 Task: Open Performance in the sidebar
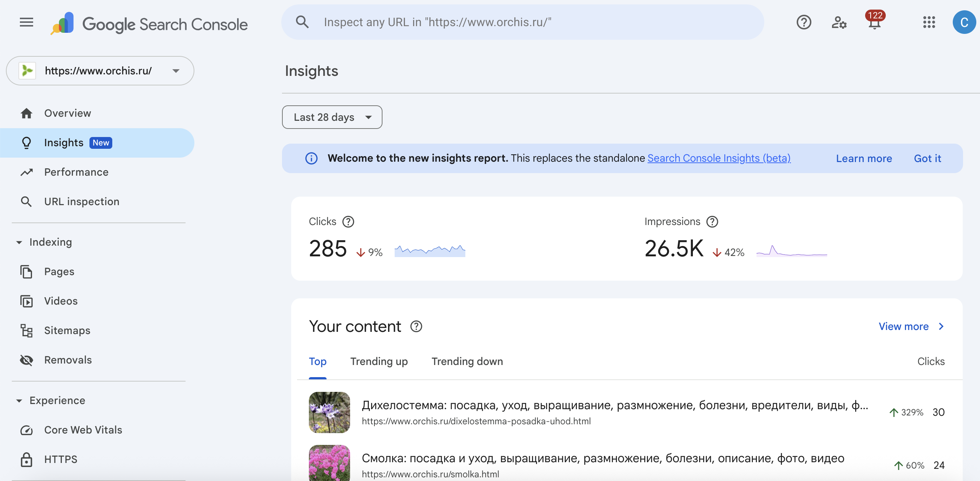[76, 172]
